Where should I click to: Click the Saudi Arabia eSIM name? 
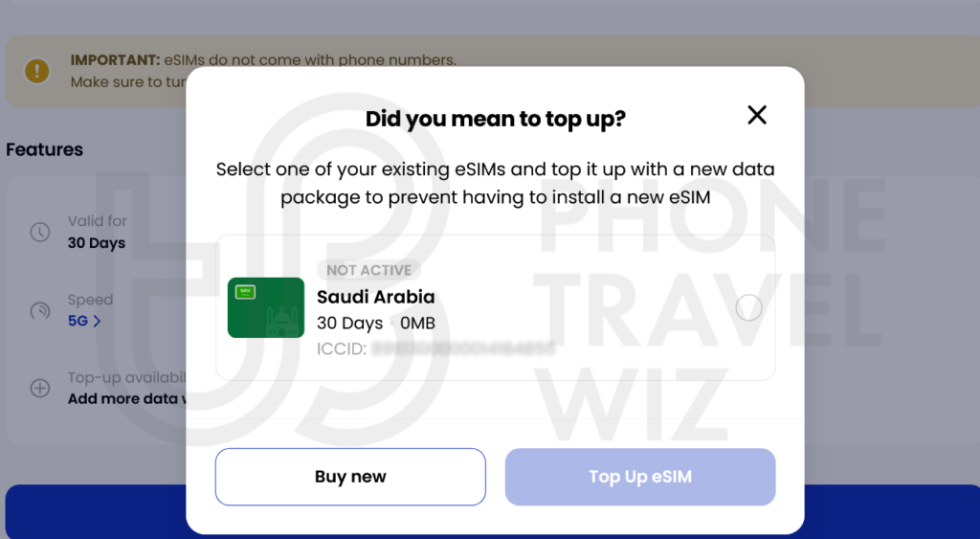click(x=375, y=297)
